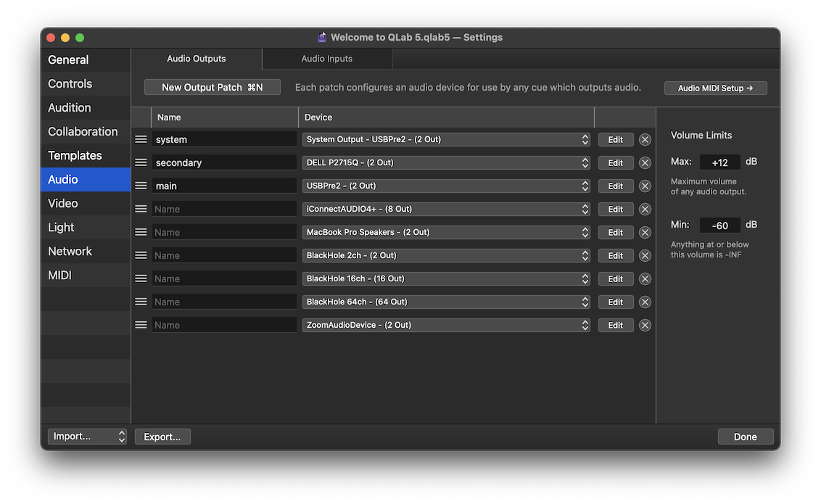821x504 pixels.
Task: Edit the system output patch
Action: pos(616,140)
